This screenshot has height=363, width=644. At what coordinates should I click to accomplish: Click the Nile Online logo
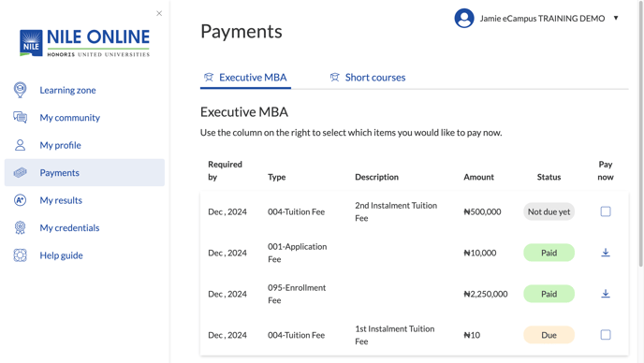(84, 43)
